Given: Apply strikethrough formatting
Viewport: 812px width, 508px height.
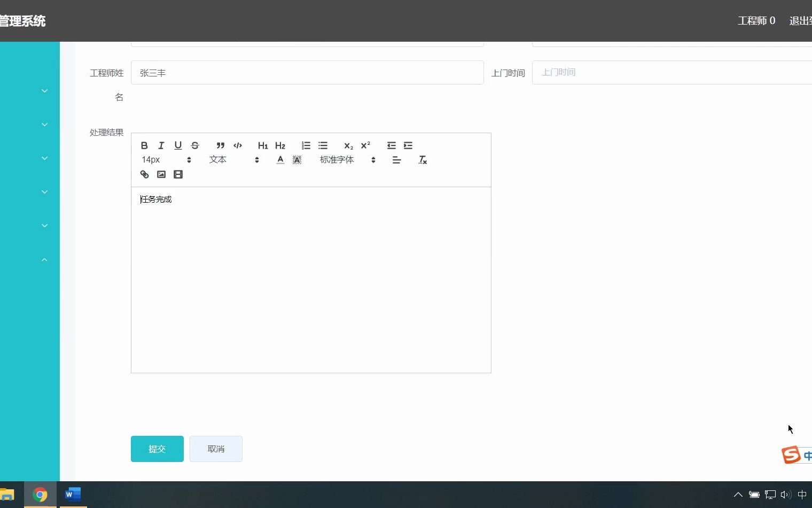Looking at the screenshot, I should [x=195, y=145].
